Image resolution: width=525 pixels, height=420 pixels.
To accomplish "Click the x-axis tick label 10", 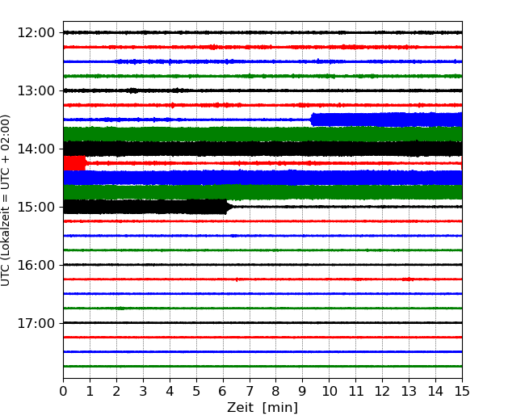I will (x=329, y=391).
